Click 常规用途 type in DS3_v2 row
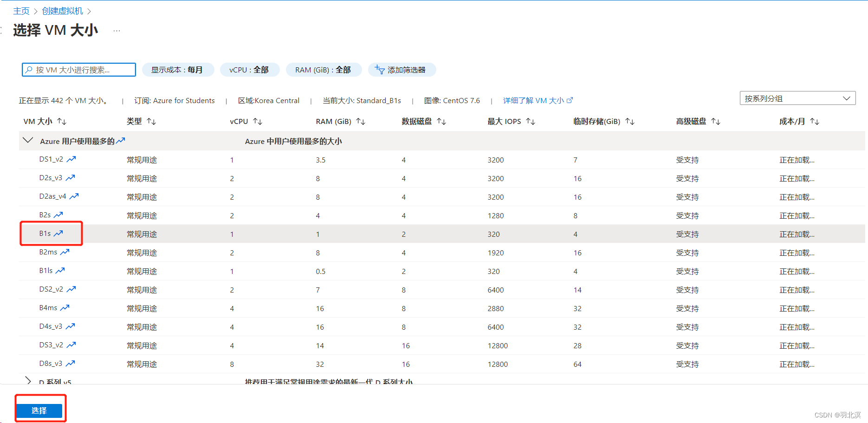Image resolution: width=868 pixels, height=423 pixels. tap(142, 346)
